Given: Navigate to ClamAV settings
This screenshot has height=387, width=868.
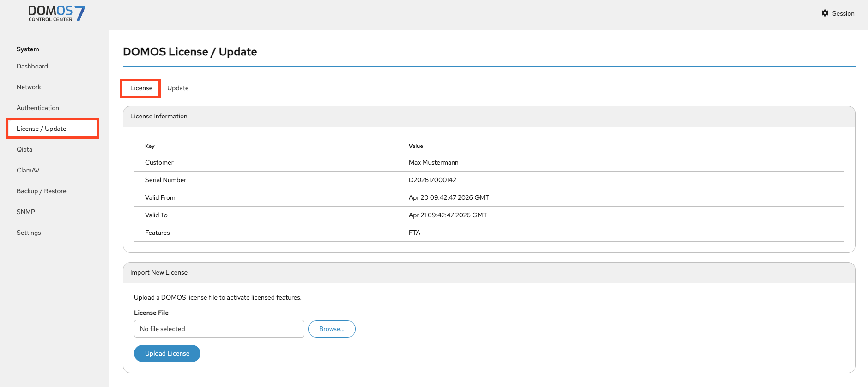Looking at the screenshot, I should [x=28, y=170].
